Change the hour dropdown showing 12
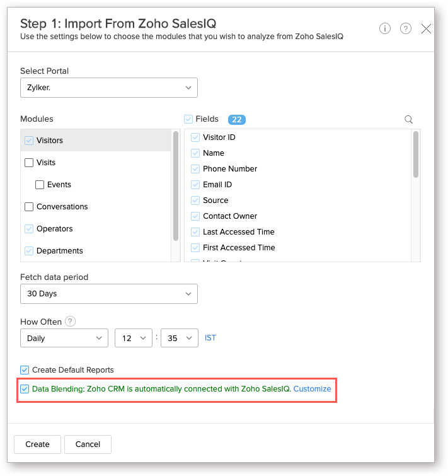This screenshot has height=476, width=448. (x=134, y=338)
